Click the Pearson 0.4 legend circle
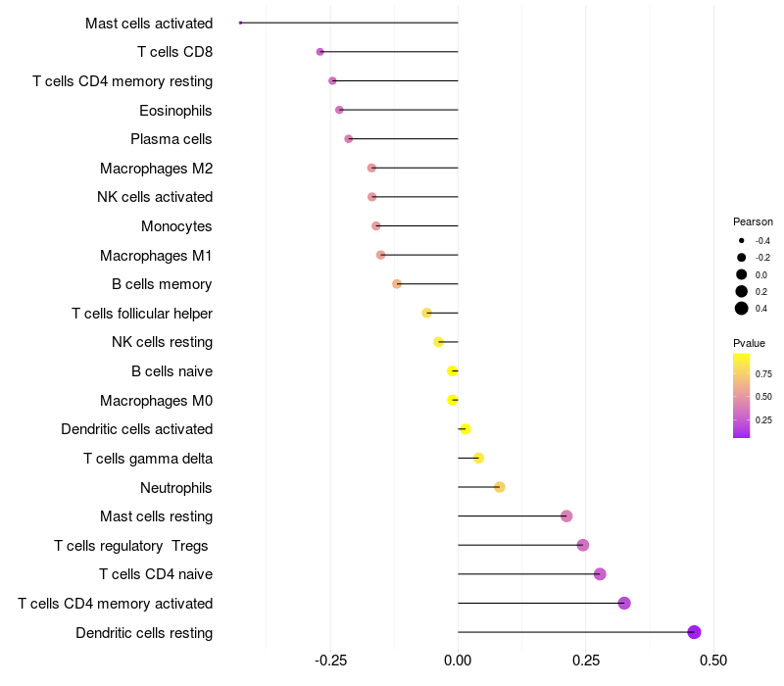Viewport: 784px width, 686px height. (742, 309)
